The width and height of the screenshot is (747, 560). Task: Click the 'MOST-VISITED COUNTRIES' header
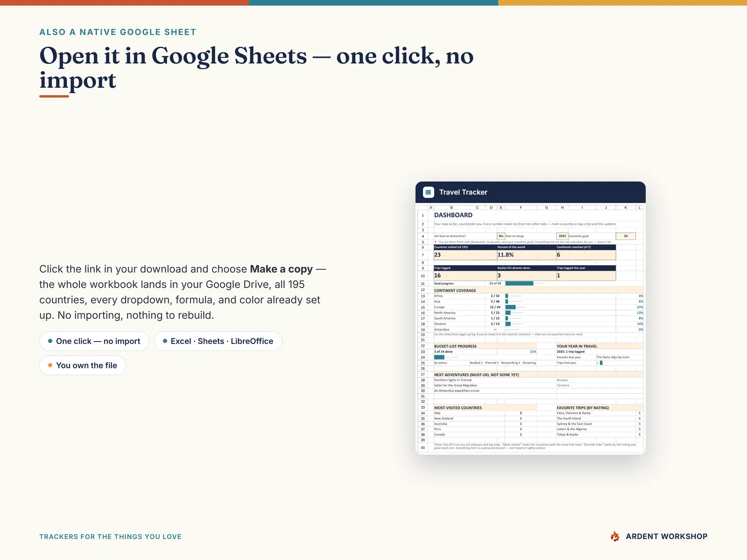[x=458, y=408]
